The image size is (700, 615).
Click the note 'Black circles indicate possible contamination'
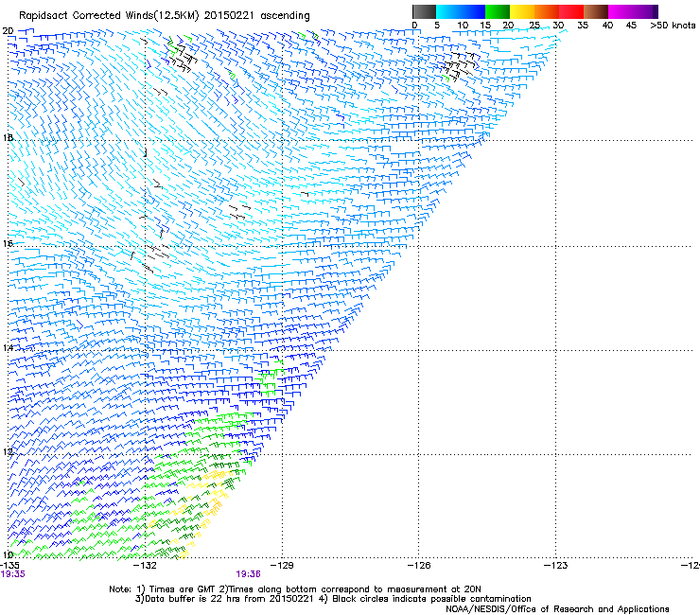pos(431,599)
